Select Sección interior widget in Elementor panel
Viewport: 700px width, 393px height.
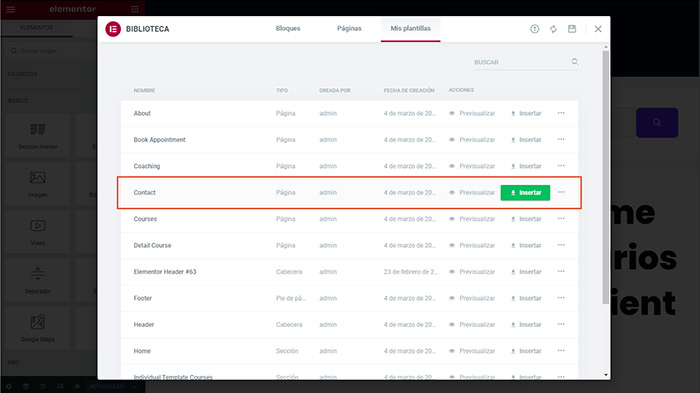pyautogui.click(x=38, y=136)
